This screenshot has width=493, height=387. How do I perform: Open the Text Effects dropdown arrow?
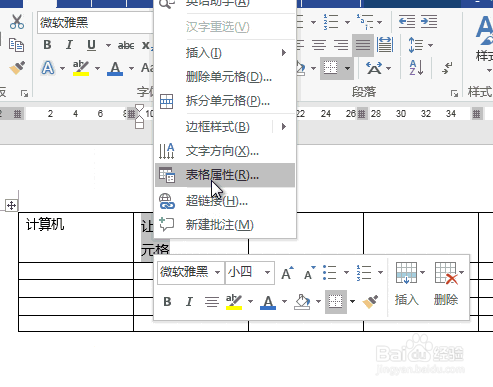(x=62, y=69)
